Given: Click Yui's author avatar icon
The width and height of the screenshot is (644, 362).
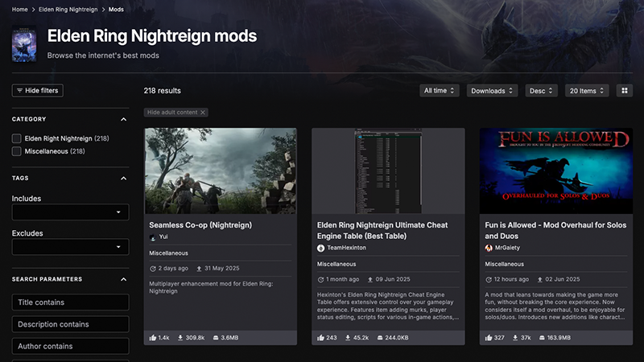Looking at the screenshot, I should (x=153, y=237).
